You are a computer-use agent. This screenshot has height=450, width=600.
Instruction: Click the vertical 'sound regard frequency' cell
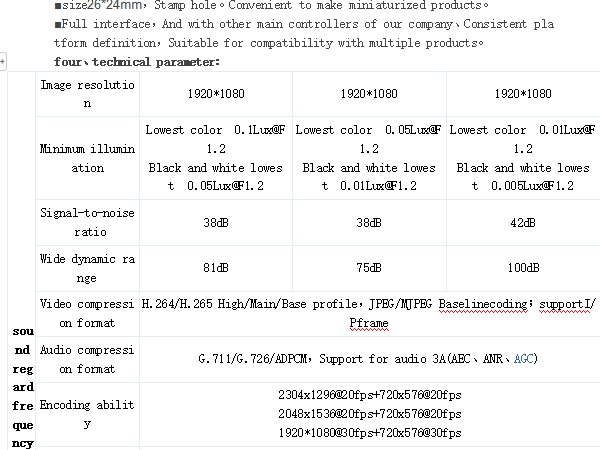(x=22, y=385)
